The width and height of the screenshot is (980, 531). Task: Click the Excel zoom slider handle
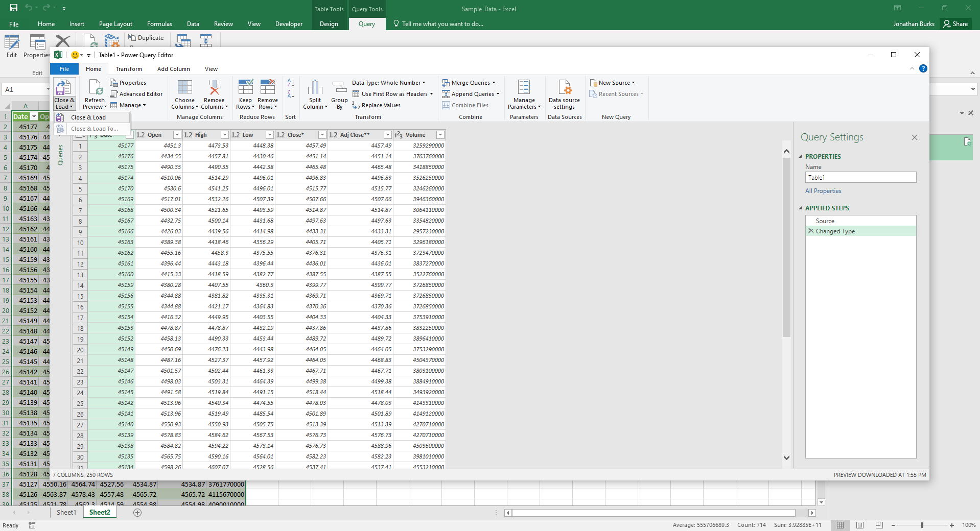[x=922, y=525]
